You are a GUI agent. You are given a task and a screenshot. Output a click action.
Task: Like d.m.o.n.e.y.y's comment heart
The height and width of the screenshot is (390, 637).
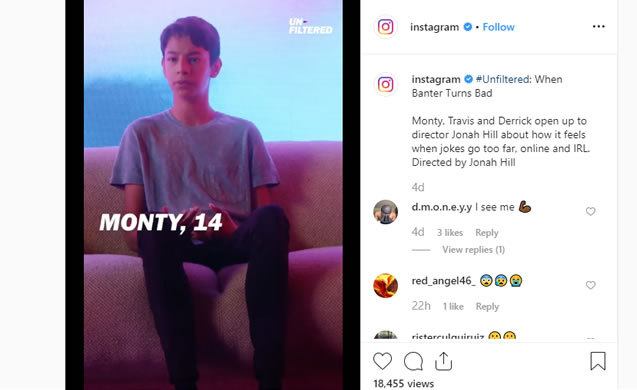point(590,211)
